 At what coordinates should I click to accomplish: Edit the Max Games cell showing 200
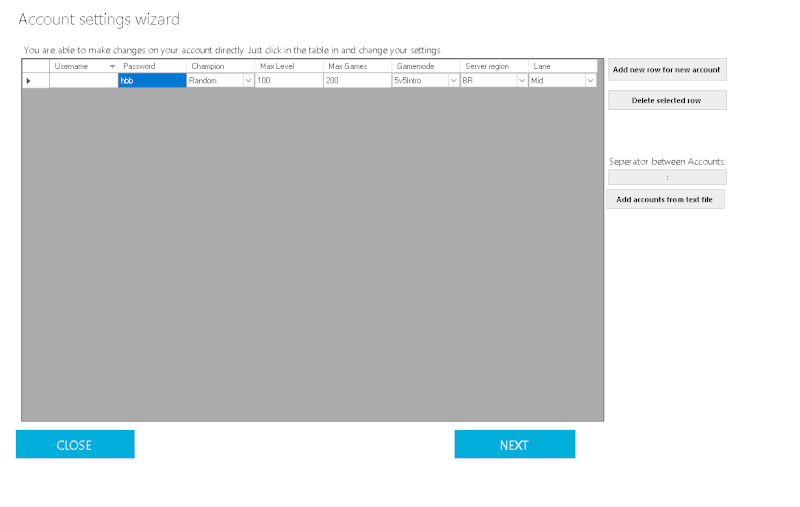(x=357, y=81)
